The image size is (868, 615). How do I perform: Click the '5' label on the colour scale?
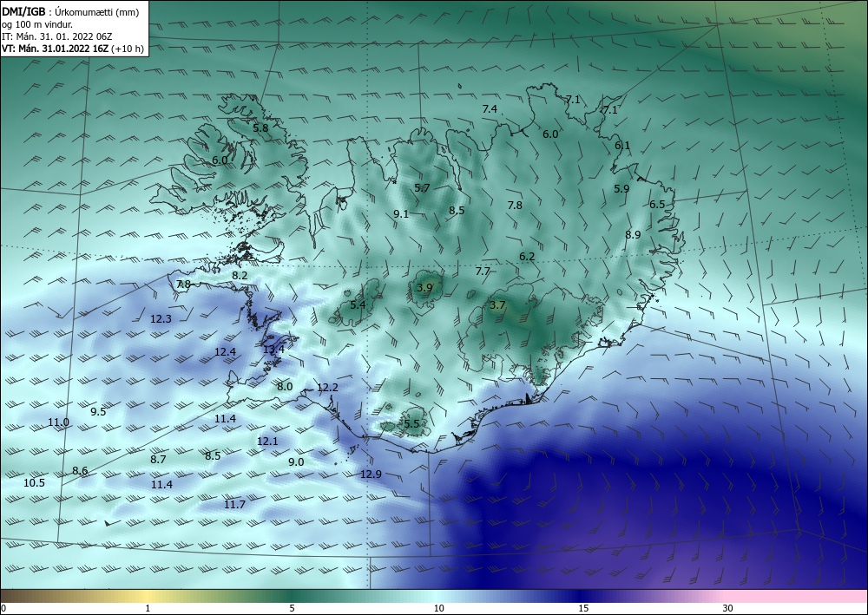292,608
